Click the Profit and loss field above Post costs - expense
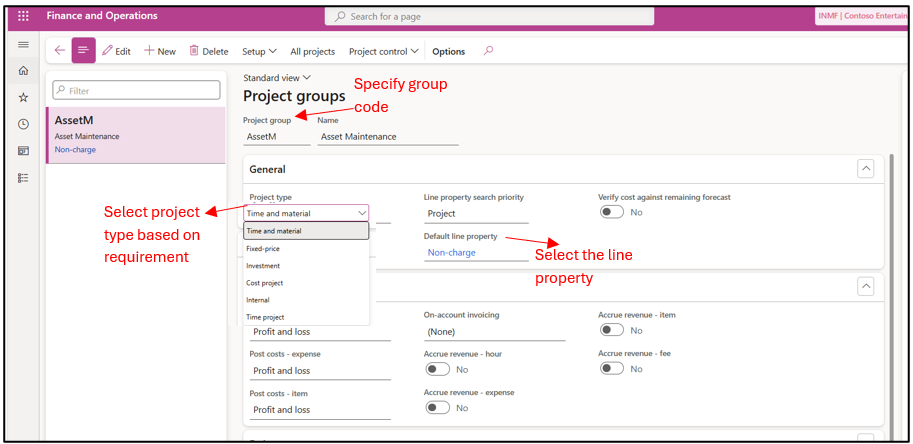This screenshot has height=444, width=913. (320, 332)
